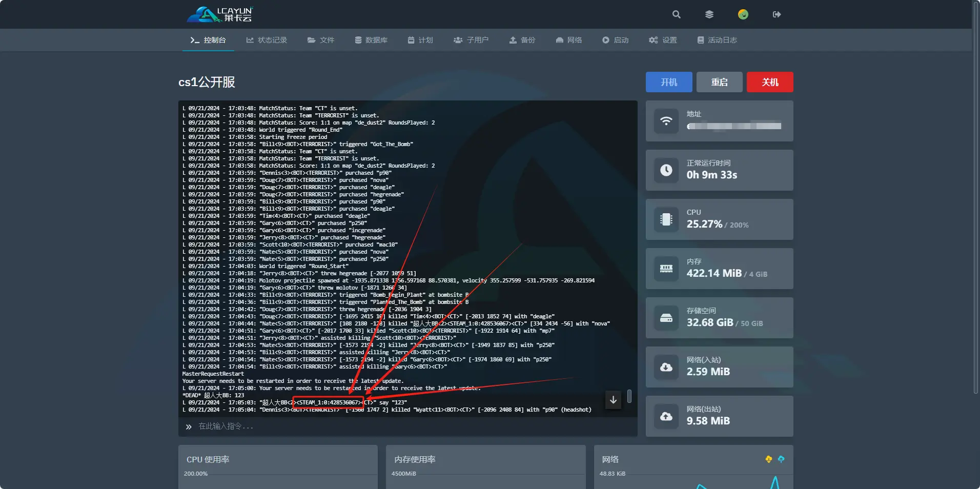Click the search magnifier icon in header

(x=676, y=14)
